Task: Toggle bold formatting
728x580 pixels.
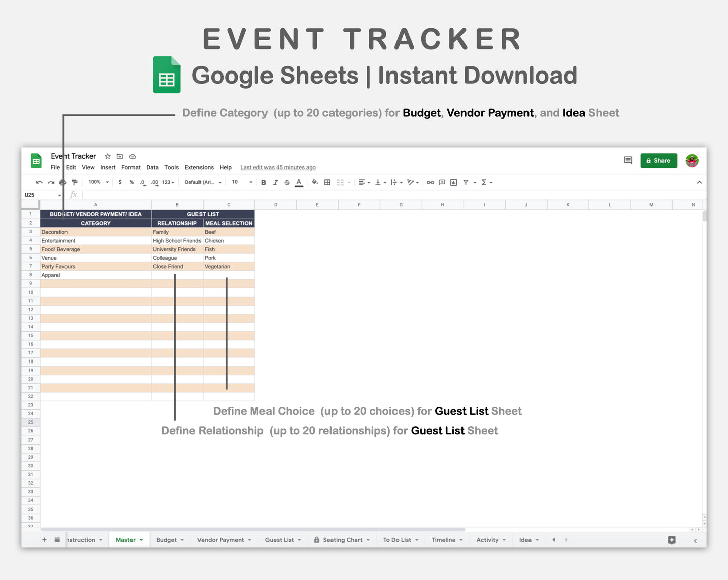Action: (263, 182)
